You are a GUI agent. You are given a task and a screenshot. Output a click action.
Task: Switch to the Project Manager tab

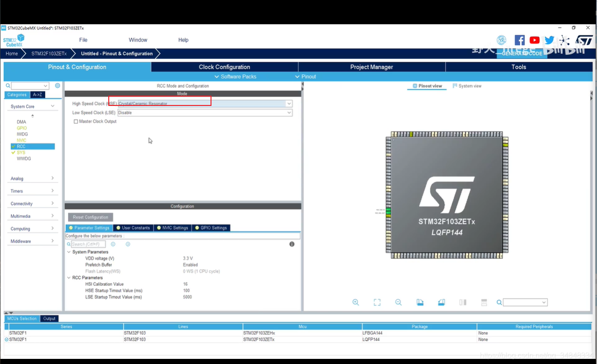372,67
